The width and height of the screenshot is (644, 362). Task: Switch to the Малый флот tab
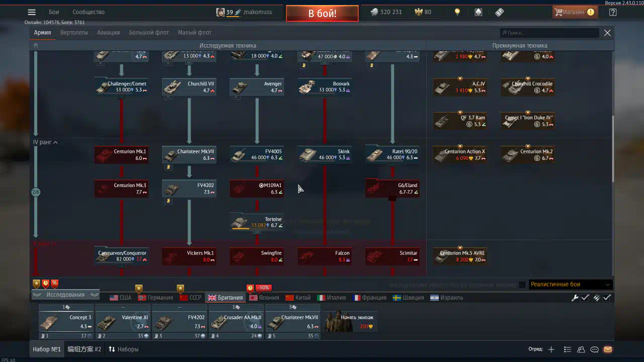195,33
